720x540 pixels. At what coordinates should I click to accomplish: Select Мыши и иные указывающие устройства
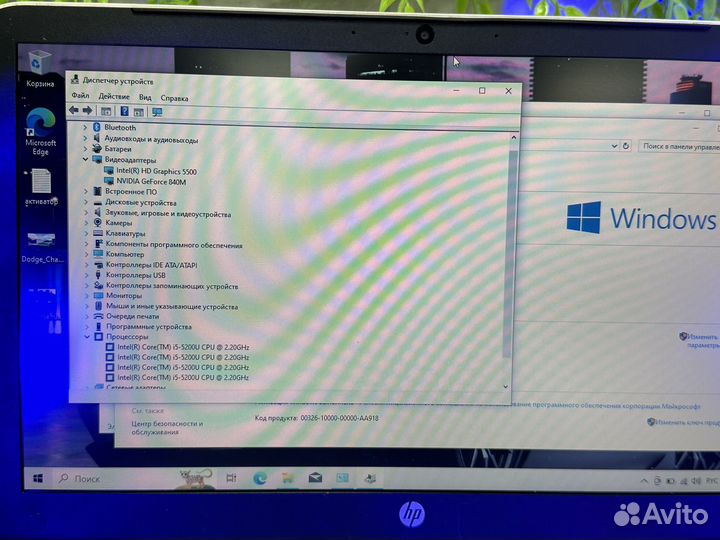coord(172,306)
